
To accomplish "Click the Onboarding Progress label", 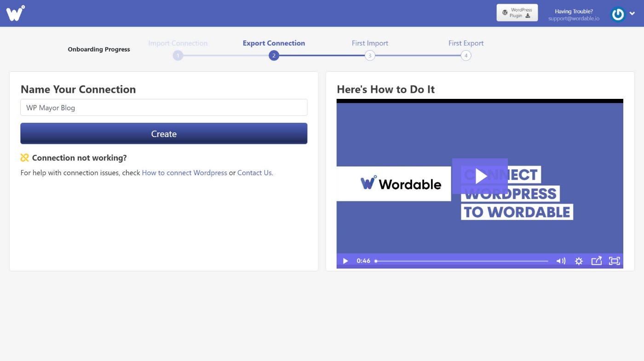I will point(99,49).
